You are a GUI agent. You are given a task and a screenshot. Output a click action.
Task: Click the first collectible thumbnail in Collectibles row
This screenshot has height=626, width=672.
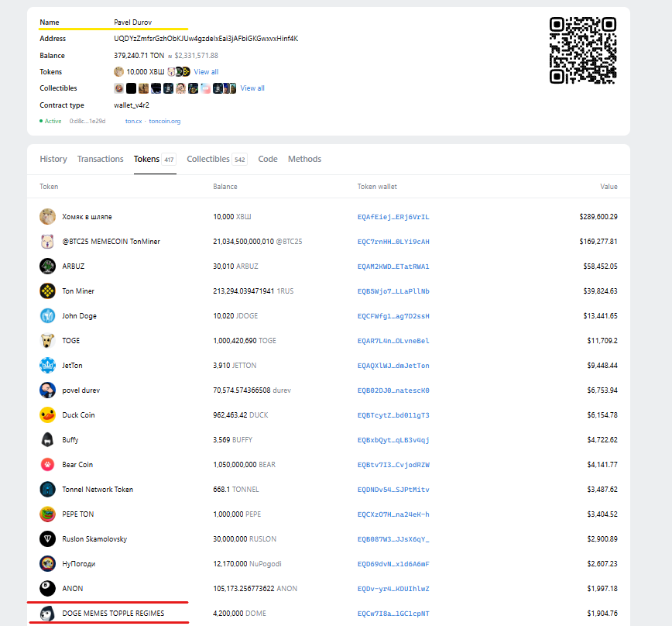(118, 88)
